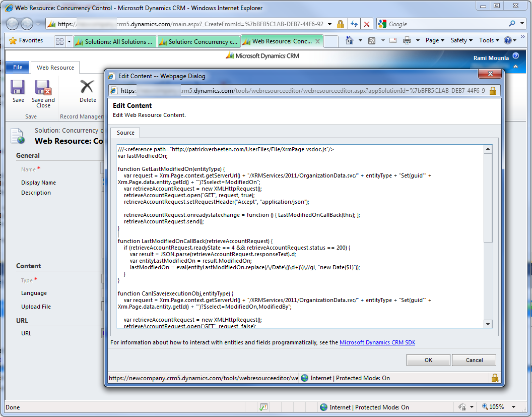Select the Web Resource ribbon tab
Image resolution: width=532 pixels, height=417 pixels.
[x=55, y=68]
